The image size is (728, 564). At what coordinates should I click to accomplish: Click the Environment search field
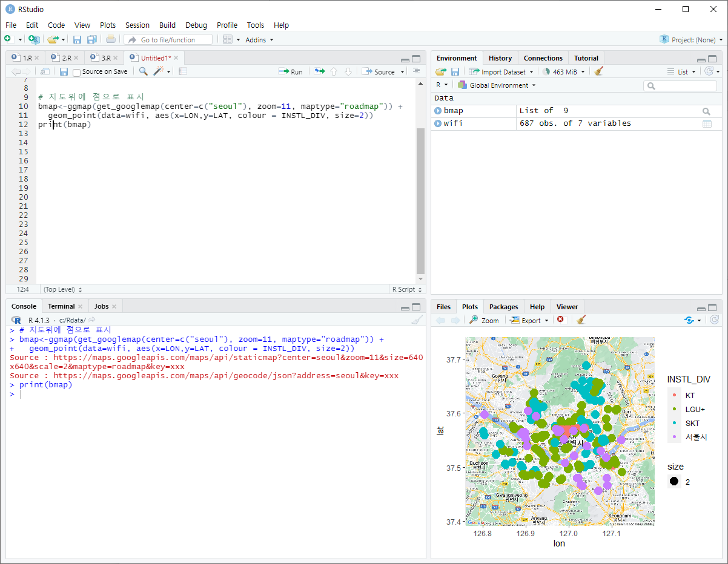680,86
